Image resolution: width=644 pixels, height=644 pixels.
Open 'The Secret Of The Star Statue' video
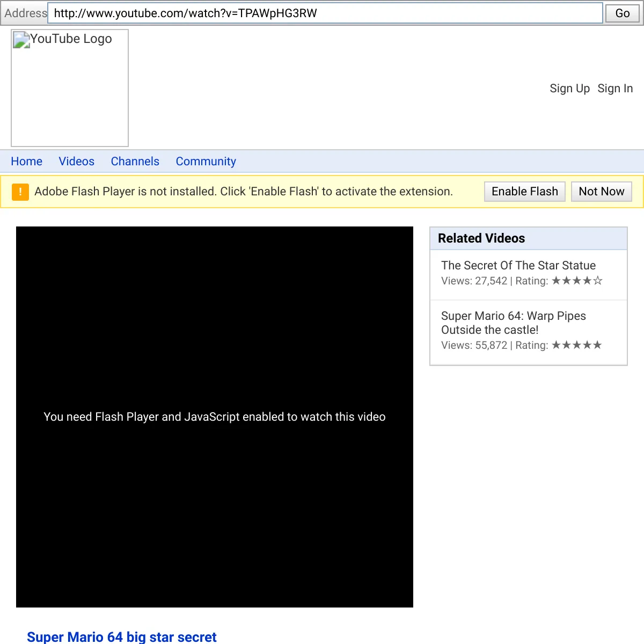pos(518,266)
